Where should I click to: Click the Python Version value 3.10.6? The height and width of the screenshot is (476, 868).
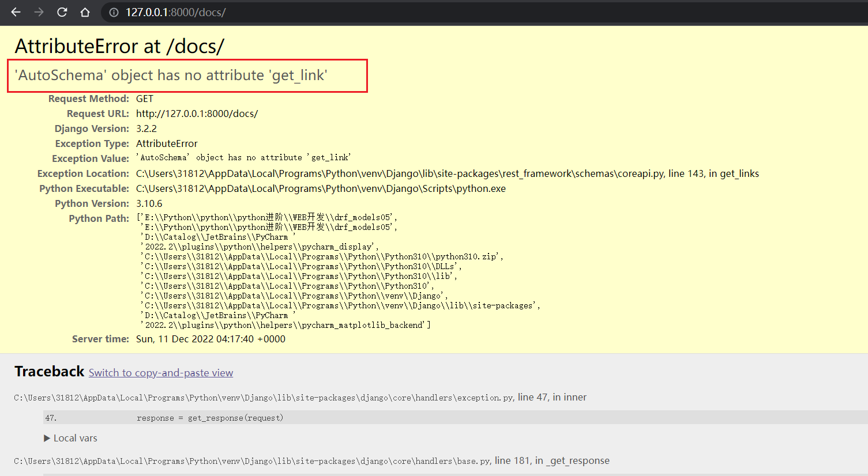[x=149, y=203]
